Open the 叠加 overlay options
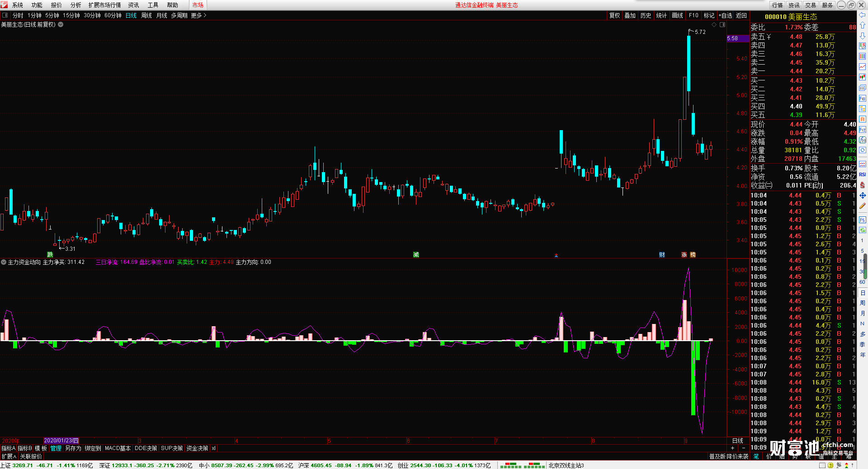The image size is (868, 469). 630,15
